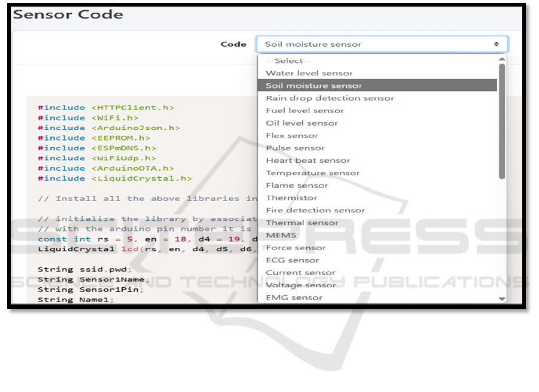Image resolution: width=539 pixels, height=392 pixels.
Task: Select Rain drop detection sensor
Action: (330, 98)
